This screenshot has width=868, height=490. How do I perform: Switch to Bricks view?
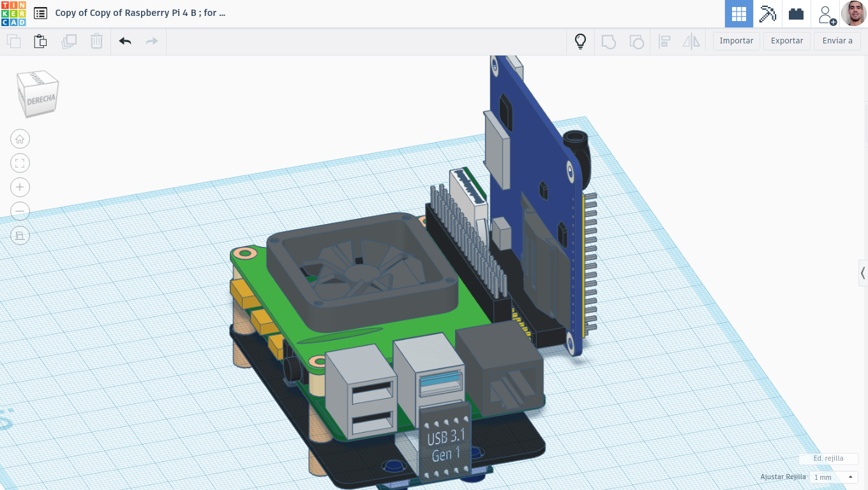click(796, 13)
